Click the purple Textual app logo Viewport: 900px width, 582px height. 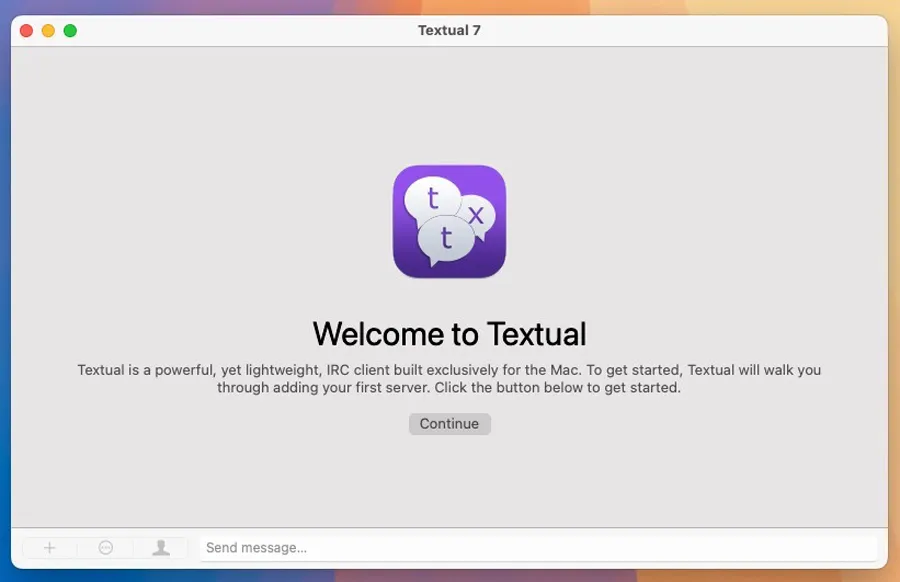pos(449,221)
